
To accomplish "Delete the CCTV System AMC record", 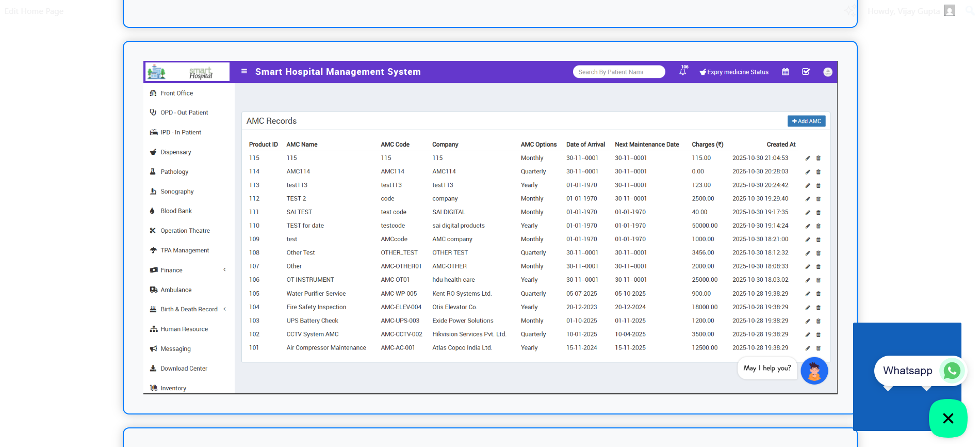I will point(819,334).
